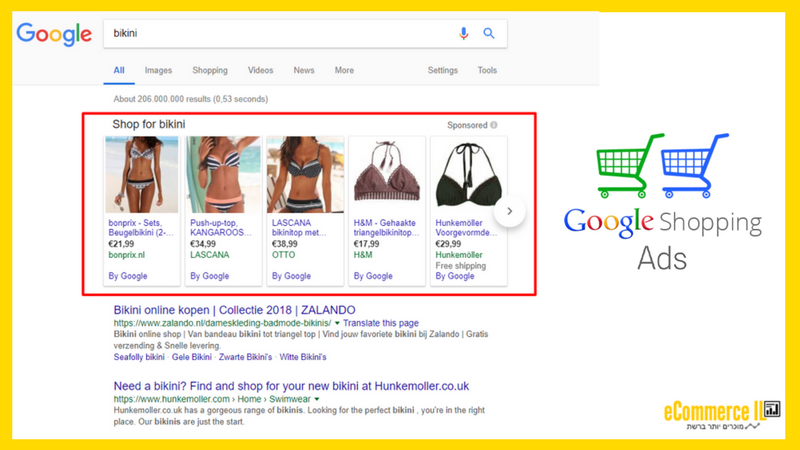Show next shopping products with arrow

tap(509, 211)
